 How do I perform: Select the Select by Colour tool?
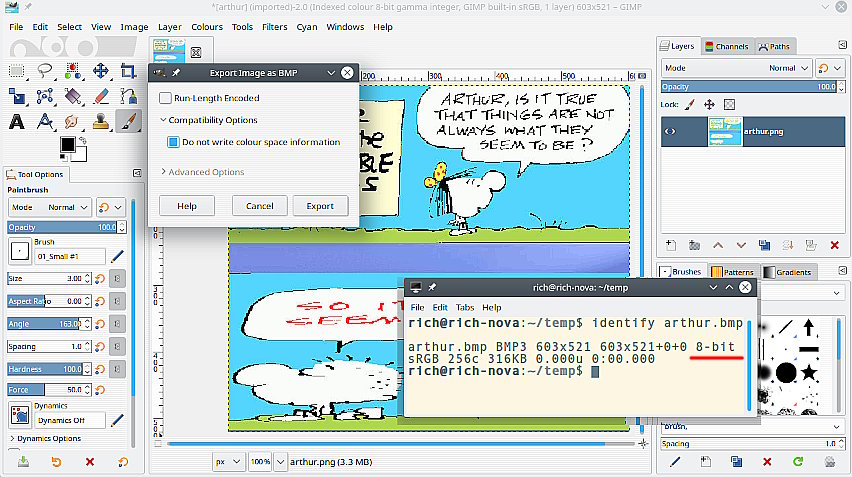click(72, 71)
